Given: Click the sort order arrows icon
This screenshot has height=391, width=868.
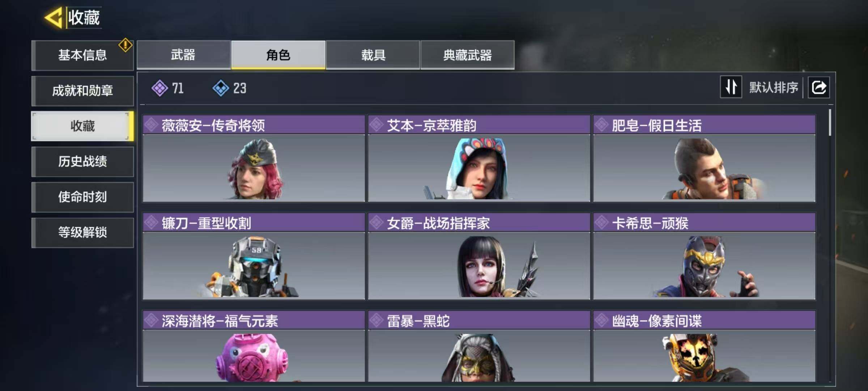Looking at the screenshot, I should (x=731, y=87).
